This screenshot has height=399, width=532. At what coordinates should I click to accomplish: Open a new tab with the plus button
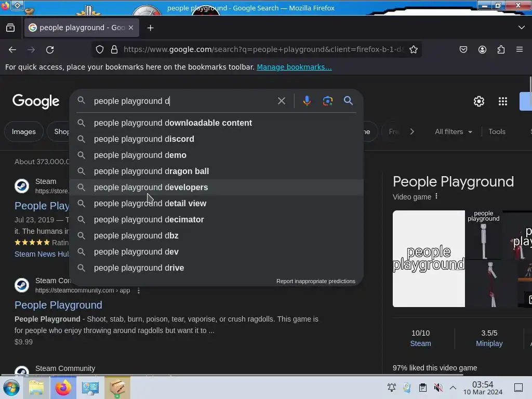pyautogui.click(x=150, y=28)
